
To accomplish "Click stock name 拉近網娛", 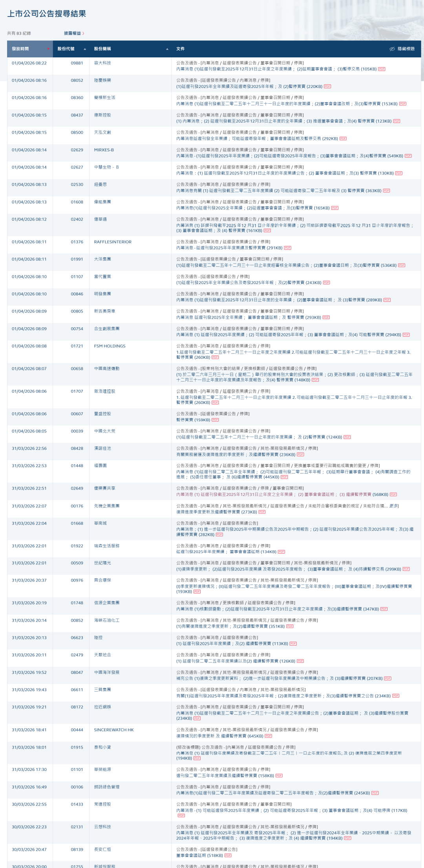I will (102, 707).
